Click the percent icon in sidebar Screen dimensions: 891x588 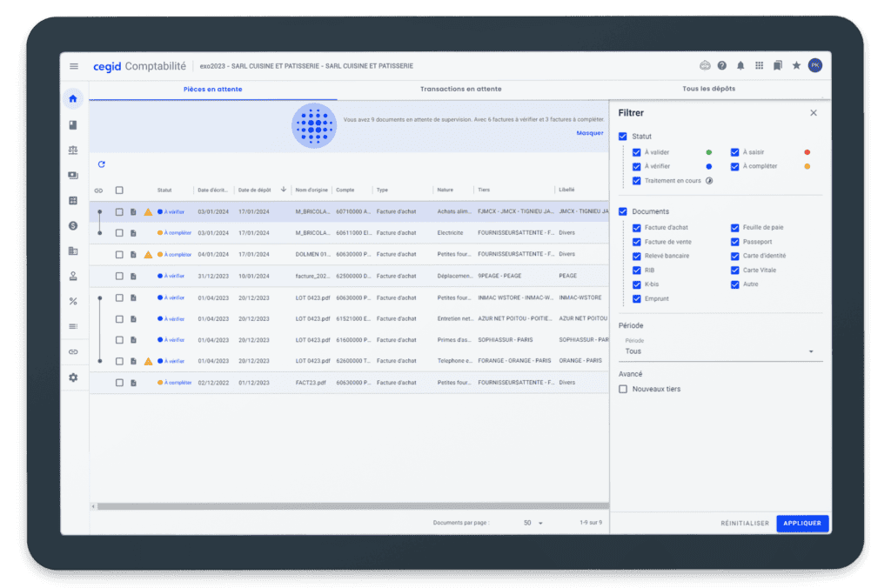(73, 301)
